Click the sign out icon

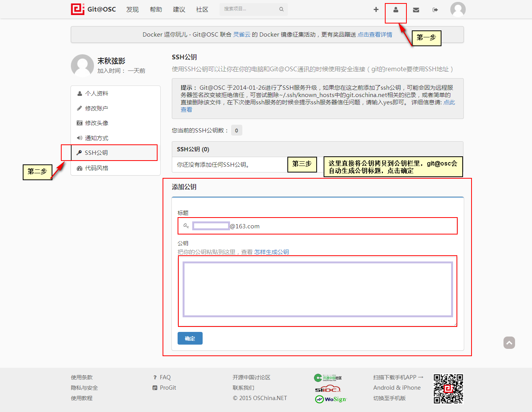click(x=435, y=10)
